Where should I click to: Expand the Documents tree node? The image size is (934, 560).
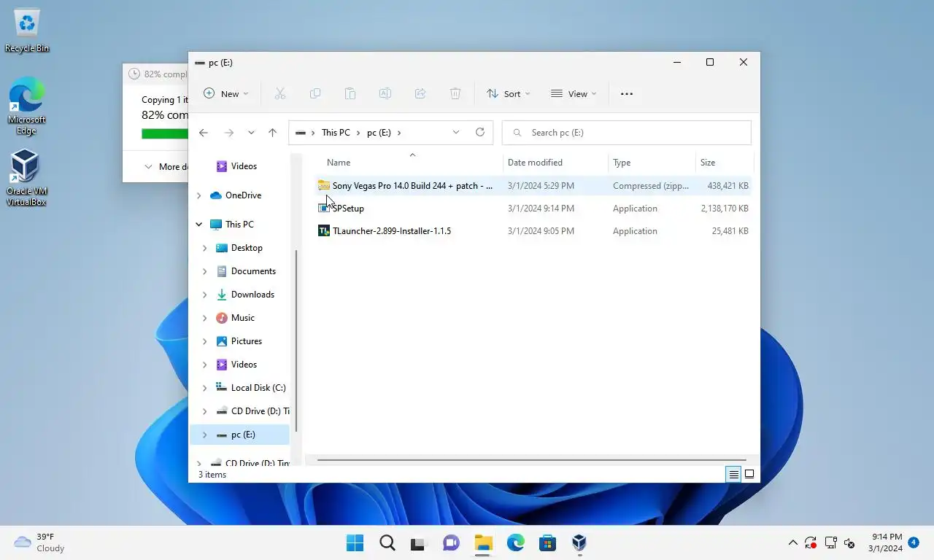click(x=204, y=271)
